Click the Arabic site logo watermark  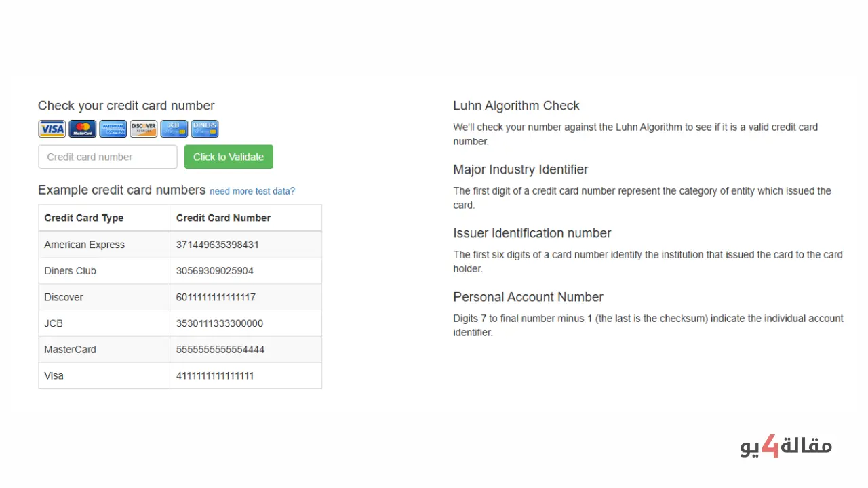coord(786,446)
